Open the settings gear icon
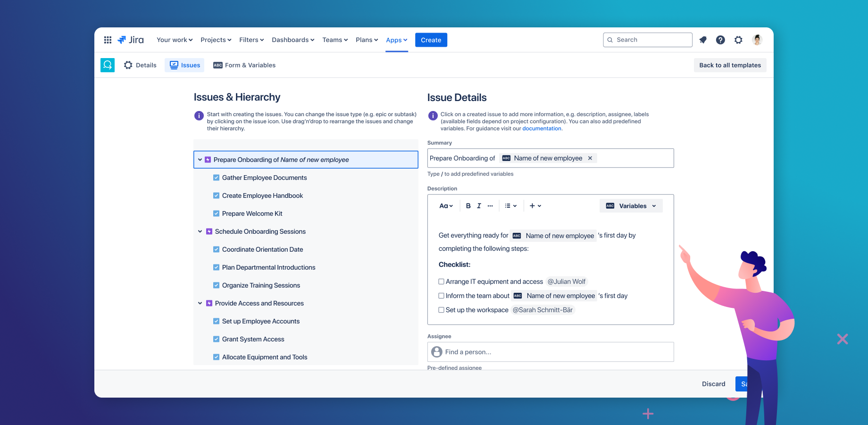868x425 pixels. [738, 40]
